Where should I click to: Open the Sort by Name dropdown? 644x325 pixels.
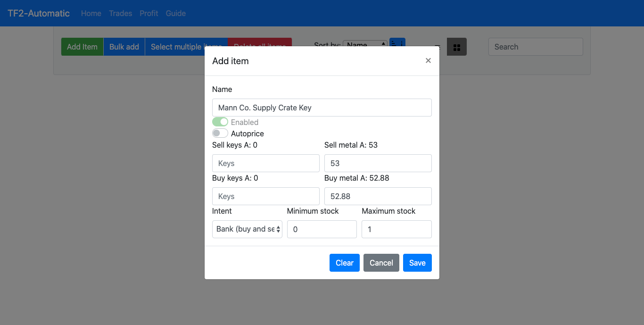[x=365, y=44]
